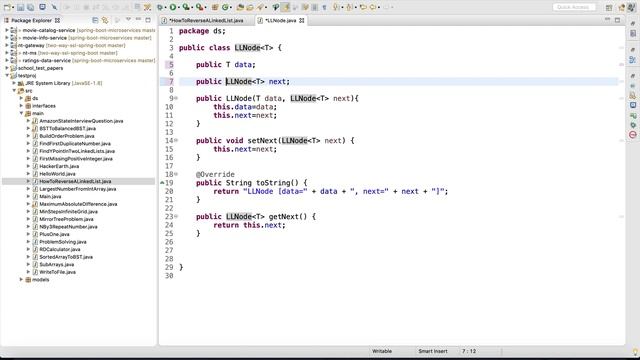Close the LLNode.java editor tab

pos(302,20)
